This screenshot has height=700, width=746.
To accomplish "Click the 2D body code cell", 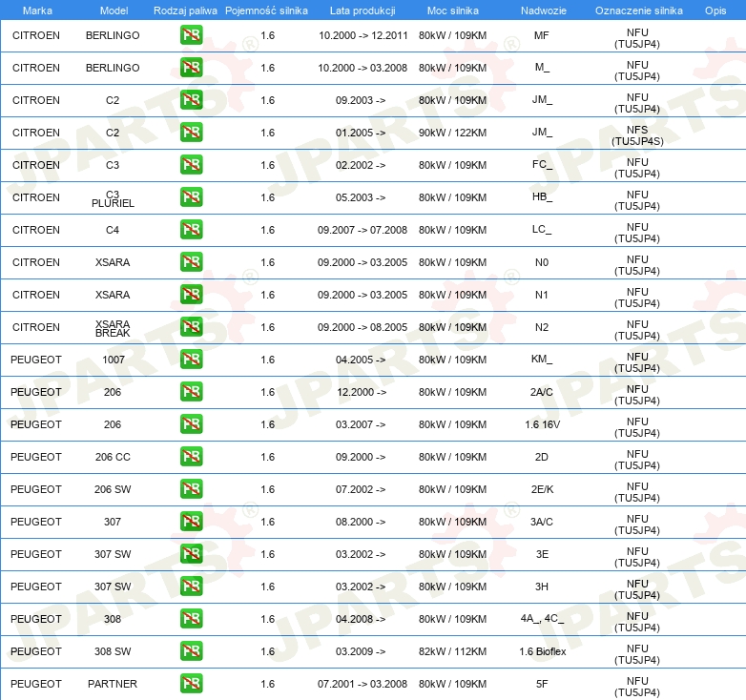I will 542,457.
